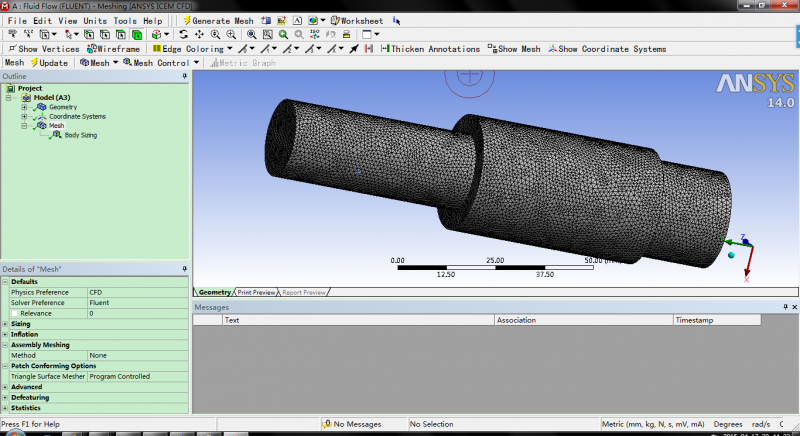Select the Pan tool icon
The height and width of the screenshot is (436, 800).
coord(199,34)
